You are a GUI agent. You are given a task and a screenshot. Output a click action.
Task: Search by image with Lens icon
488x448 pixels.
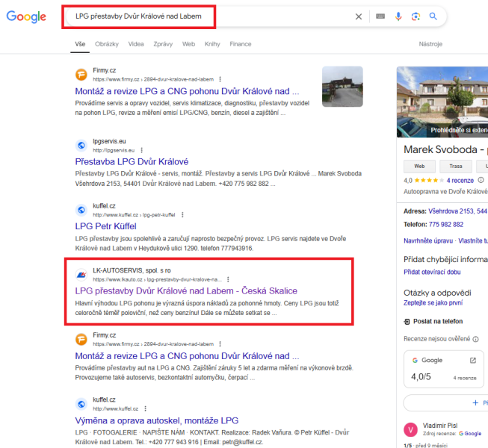[416, 16]
